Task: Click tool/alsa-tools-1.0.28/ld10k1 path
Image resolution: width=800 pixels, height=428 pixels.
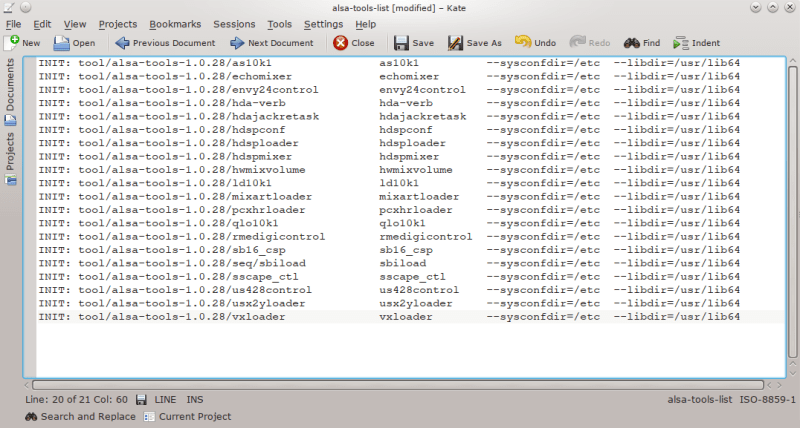Action: 174,183
